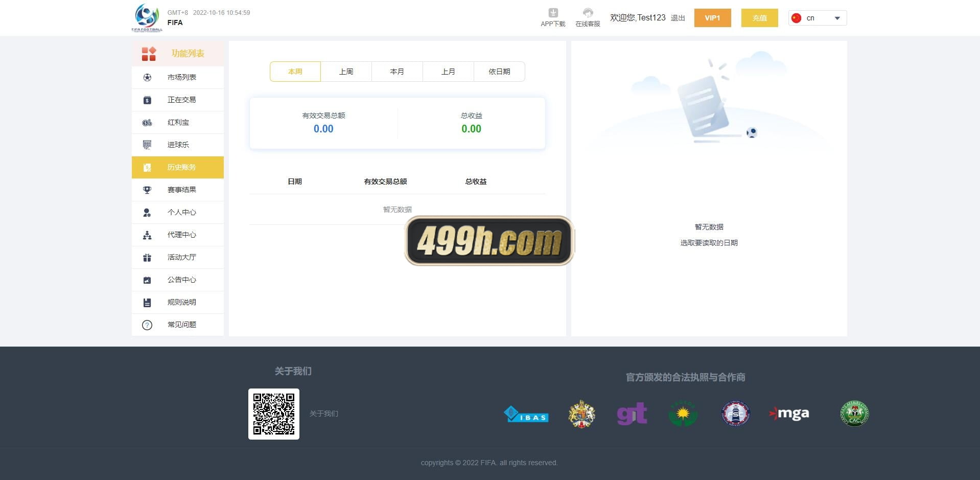Click the FIFA football logo
This screenshot has height=480, width=980.
tap(147, 17)
